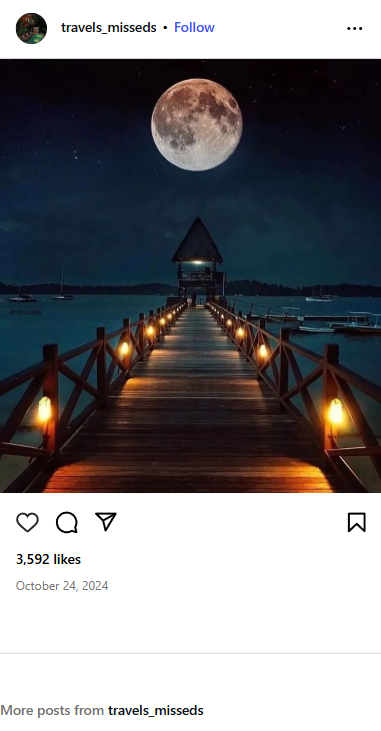Click the glowing lantern on the front left post
Screen dimensions: 381x731
point(44,410)
